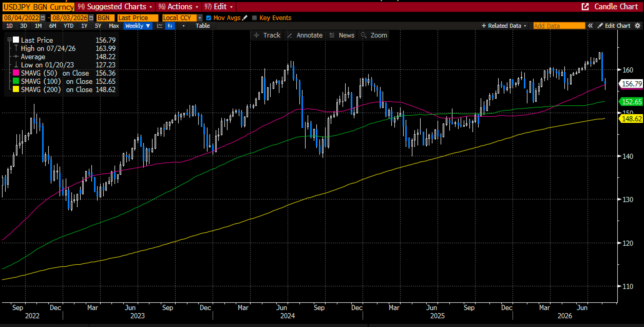Viewport: 644px width, 327px height.
Task: Uncheck the Mov Avgs checkbox
Action: tap(209, 18)
